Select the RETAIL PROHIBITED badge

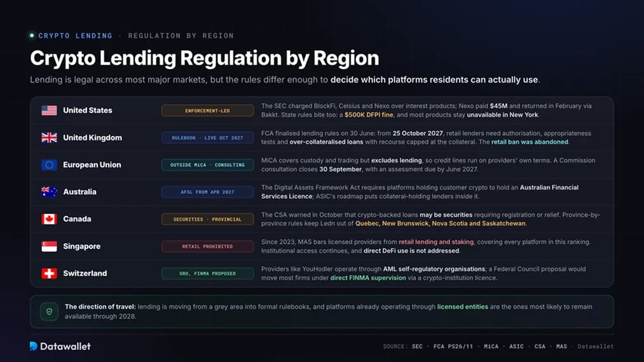pos(207,246)
